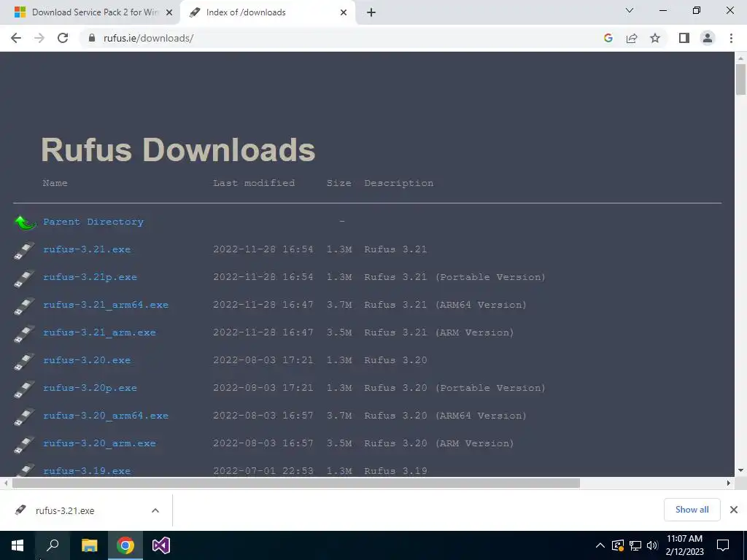
Task: Click the volume speaker tray icon
Action: point(652,545)
